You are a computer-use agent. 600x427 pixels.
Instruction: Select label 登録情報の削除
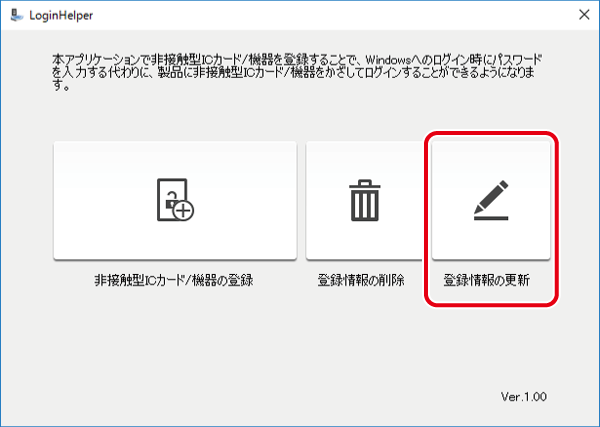click(361, 280)
